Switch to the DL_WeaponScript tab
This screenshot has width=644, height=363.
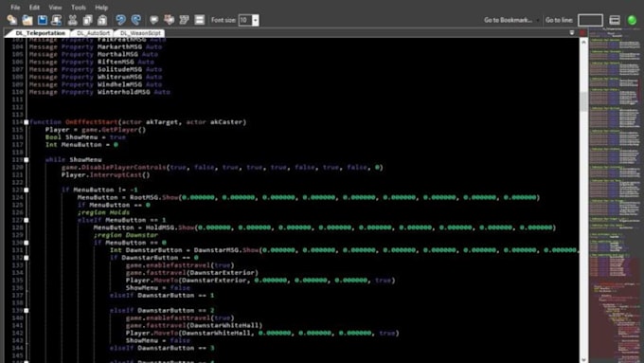[x=140, y=33]
